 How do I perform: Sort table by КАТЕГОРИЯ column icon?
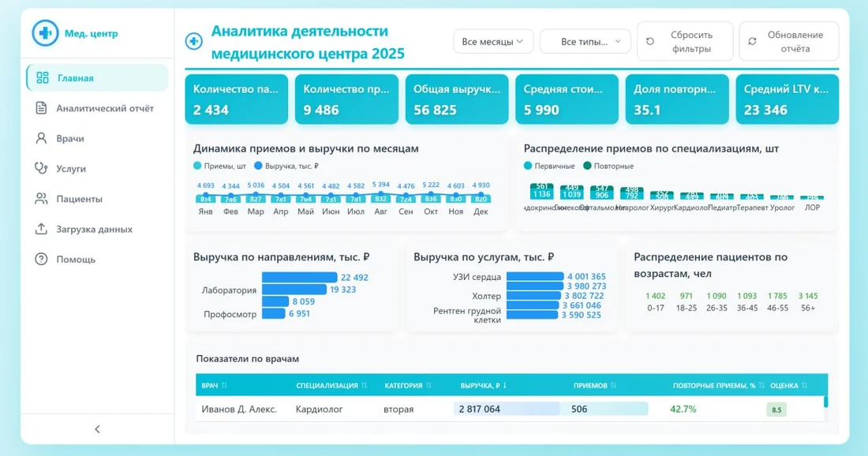[428, 385]
